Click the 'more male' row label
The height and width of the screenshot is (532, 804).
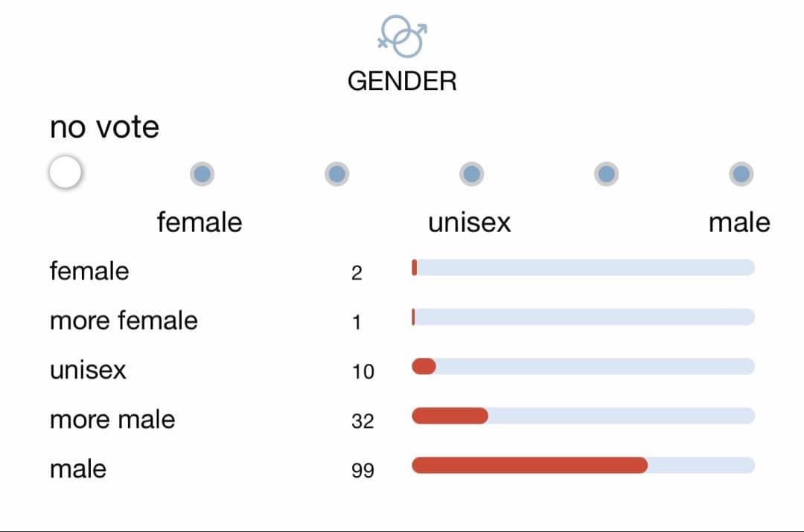112,419
